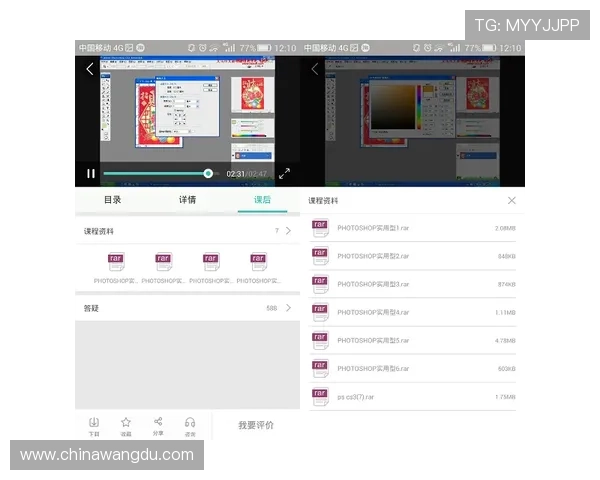Image resolution: width=600 pixels, height=480 pixels.
Task: Tap the headphones icon in bottom bar
Action: point(190,423)
